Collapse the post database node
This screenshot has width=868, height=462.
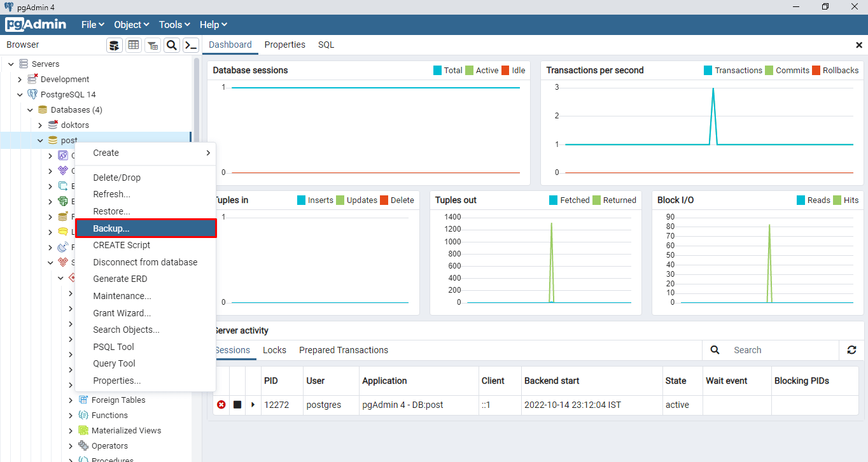[40, 140]
